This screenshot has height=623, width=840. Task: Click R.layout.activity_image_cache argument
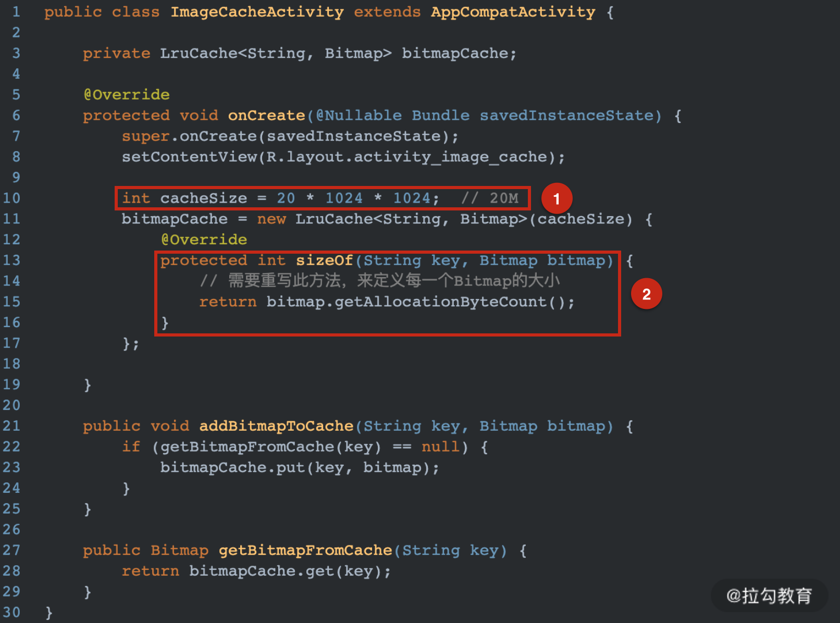(406, 157)
